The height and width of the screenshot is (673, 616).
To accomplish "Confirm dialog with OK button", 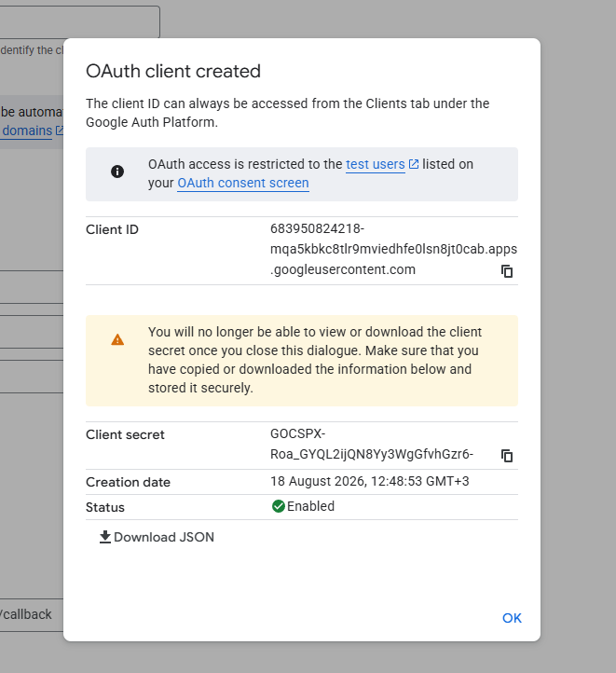I will pyautogui.click(x=512, y=618).
